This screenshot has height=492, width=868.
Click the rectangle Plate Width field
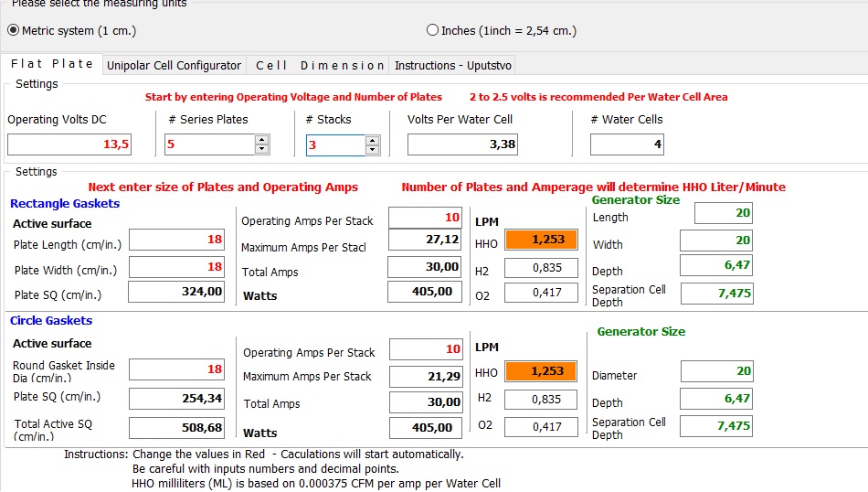pos(175,267)
